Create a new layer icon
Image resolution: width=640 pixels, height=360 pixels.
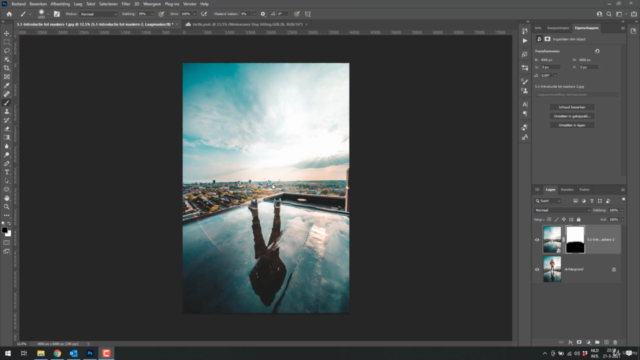pos(606,342)
